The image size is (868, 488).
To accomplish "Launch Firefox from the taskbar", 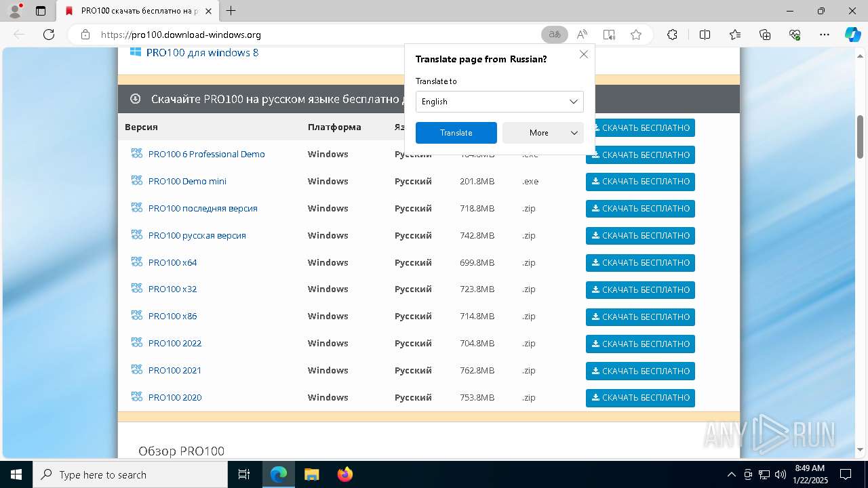I will point(345,474).
